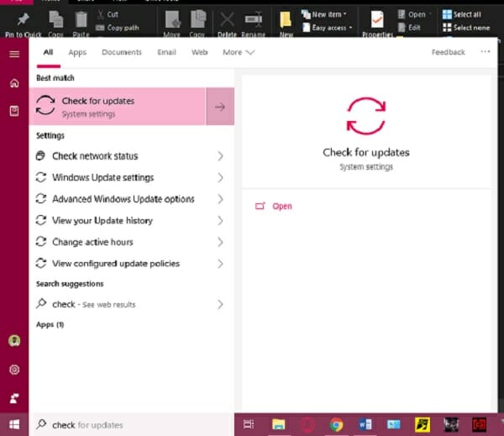Image resolution: width=504 pixels, height=436 pixels.
Task: Expand chevron for Check network status
Action: click(220, 156)
